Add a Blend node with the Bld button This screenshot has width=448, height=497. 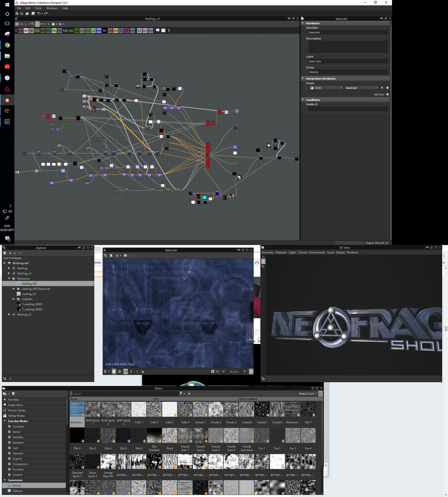pos(26,31)
